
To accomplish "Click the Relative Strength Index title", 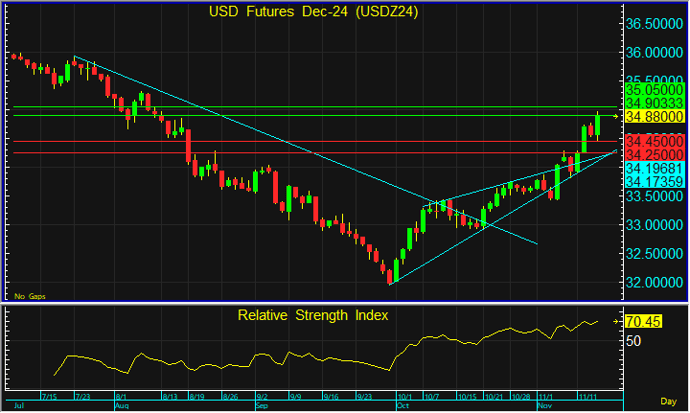I will point(313,315).
